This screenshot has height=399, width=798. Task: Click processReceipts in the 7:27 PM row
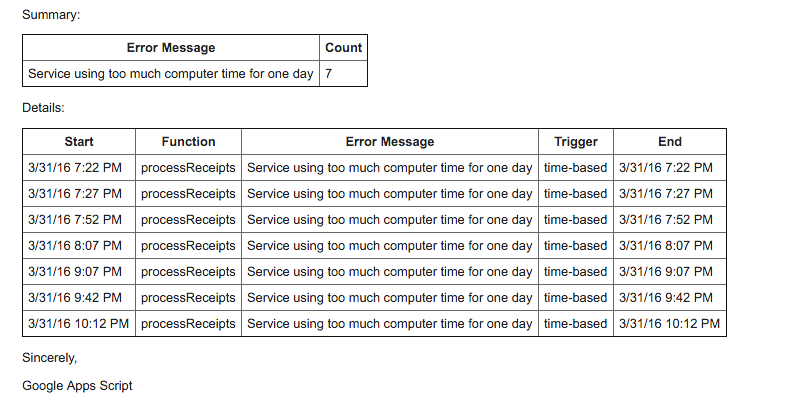(x=188, y=194)
